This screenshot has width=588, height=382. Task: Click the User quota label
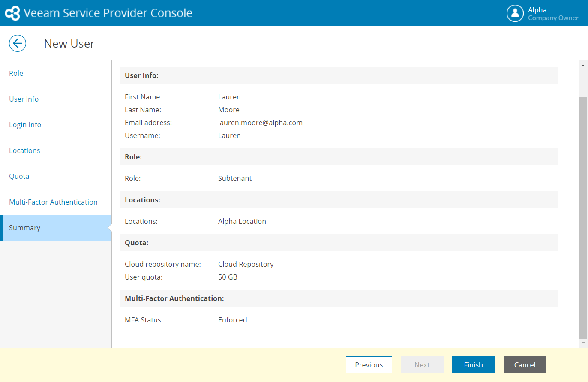[144, 277]
